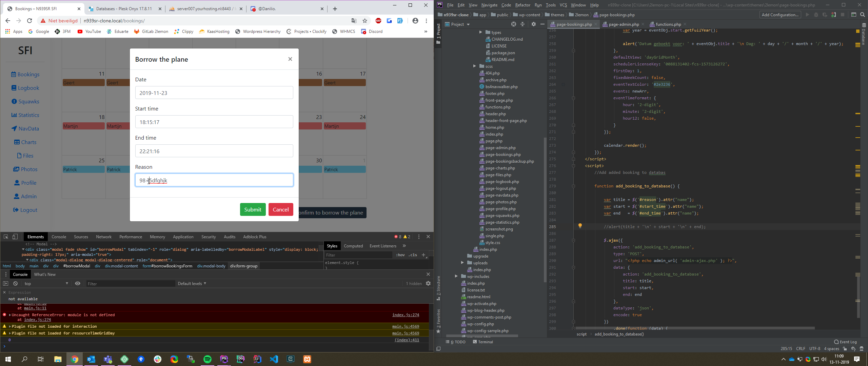868x366 pixels.
Task: Click the PhpStorm search everywhere magnifier
Action: [863, 15]
